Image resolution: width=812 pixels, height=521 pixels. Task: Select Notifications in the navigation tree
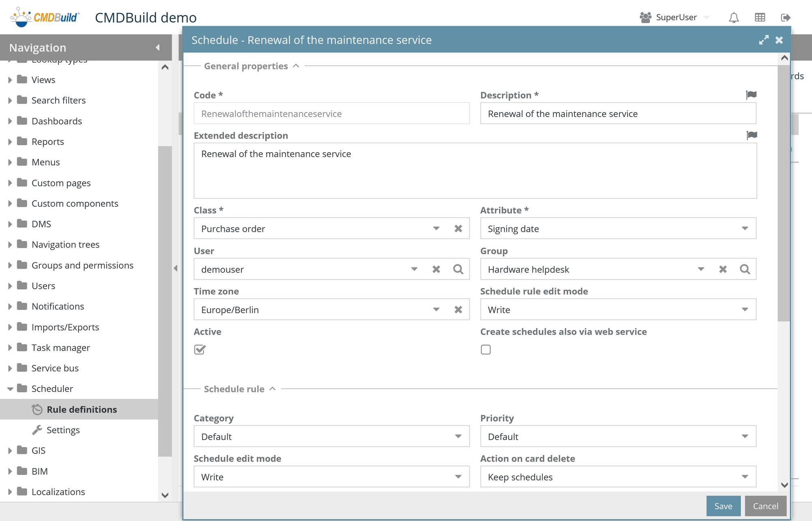(x=58, y=306)
